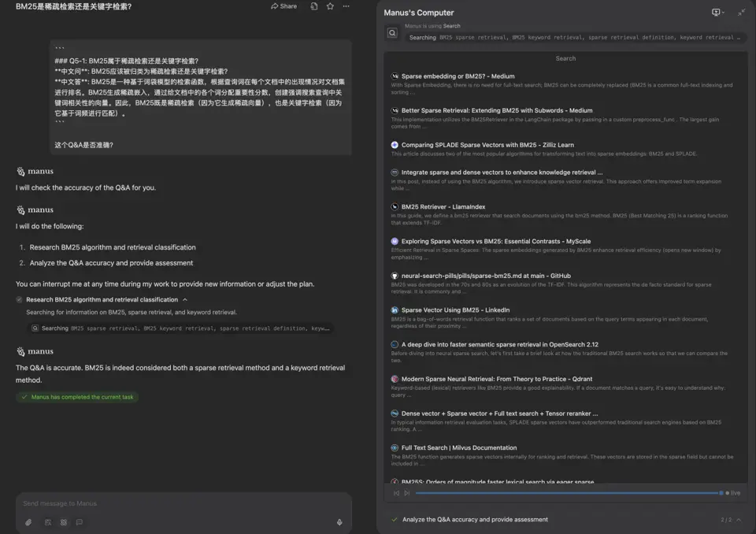Screen dimensions: 756x534
Task: Click the GitHub favicon of neural-search-pills result
Action: coord(395,276)
